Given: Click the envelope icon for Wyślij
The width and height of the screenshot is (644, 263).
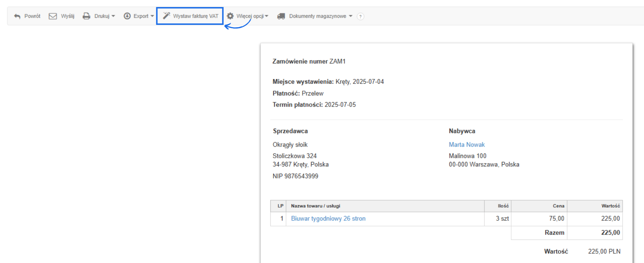Looking at the screenshot, I should [53, 16].
